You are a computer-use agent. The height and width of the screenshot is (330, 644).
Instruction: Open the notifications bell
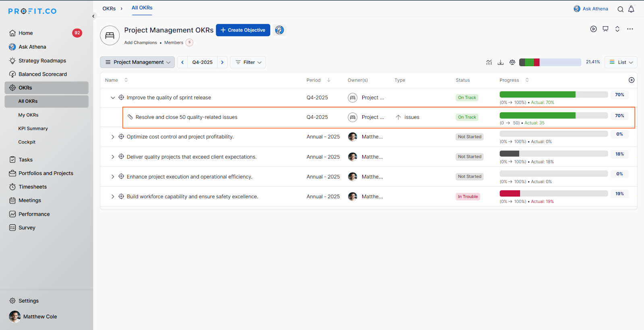pos(631,9)
